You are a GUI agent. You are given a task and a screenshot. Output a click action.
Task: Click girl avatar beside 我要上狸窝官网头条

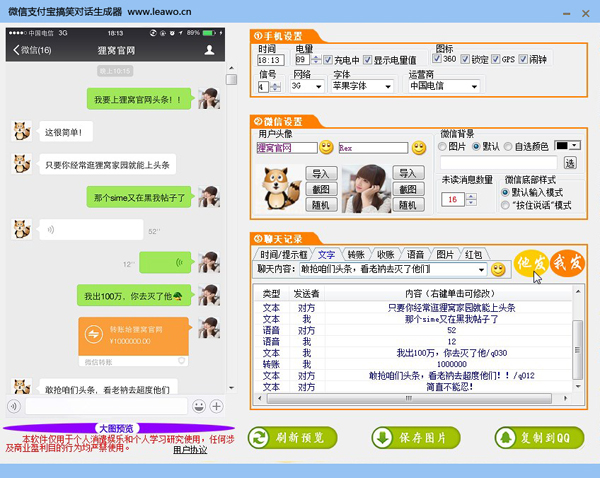click(209, 98)
